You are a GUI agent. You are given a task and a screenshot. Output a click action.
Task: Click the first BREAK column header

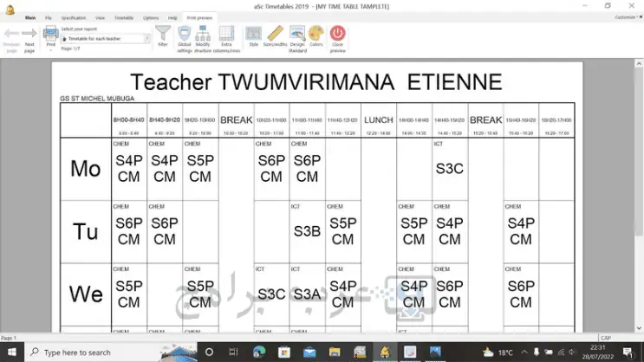point(236,120)
